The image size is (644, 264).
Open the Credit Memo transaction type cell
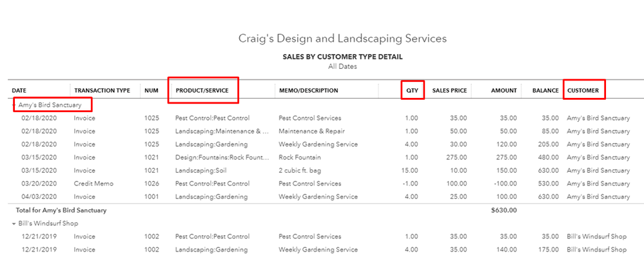93,184
